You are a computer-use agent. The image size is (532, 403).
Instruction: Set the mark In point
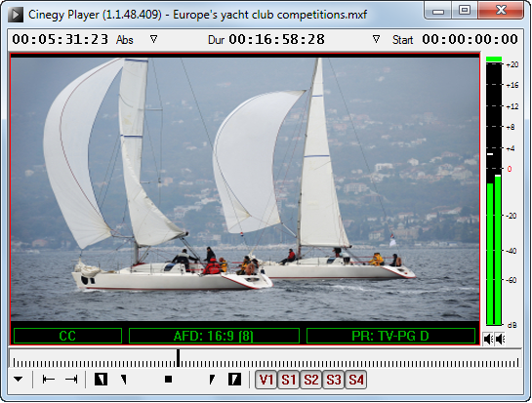[x=101, y=380]
